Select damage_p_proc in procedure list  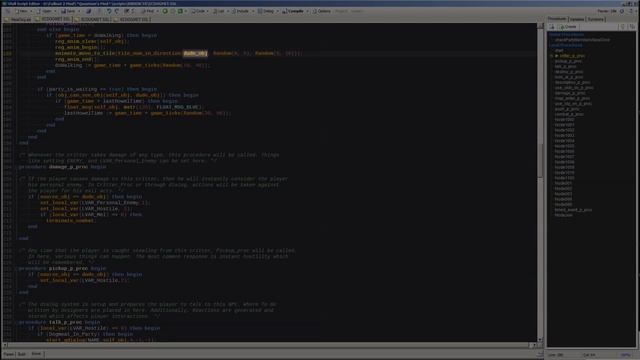[x=570, y=93]
